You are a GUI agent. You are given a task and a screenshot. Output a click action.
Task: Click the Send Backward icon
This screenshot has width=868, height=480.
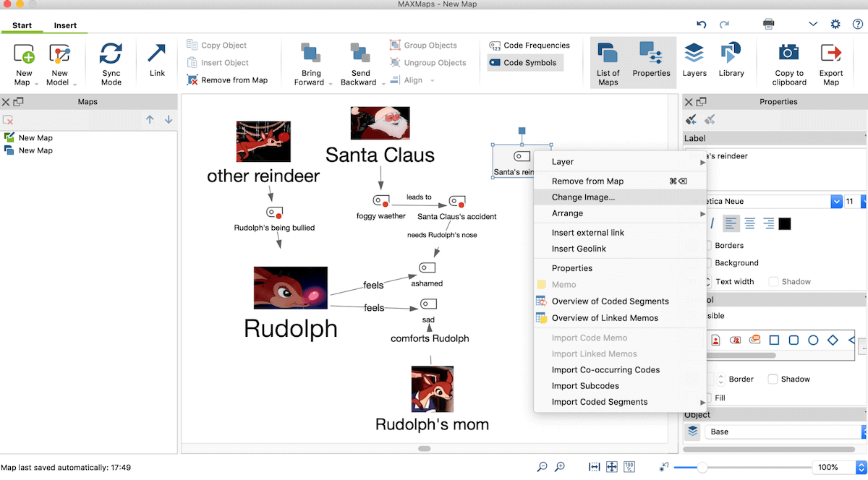(x=360, y=53)
